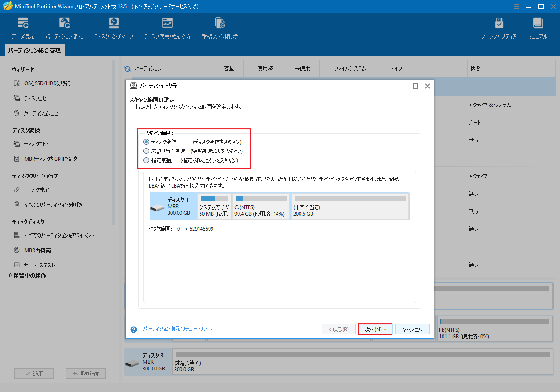Click the 次へ(N) button
The width and height of the screenshot is (560, 392).
(375, 329)
